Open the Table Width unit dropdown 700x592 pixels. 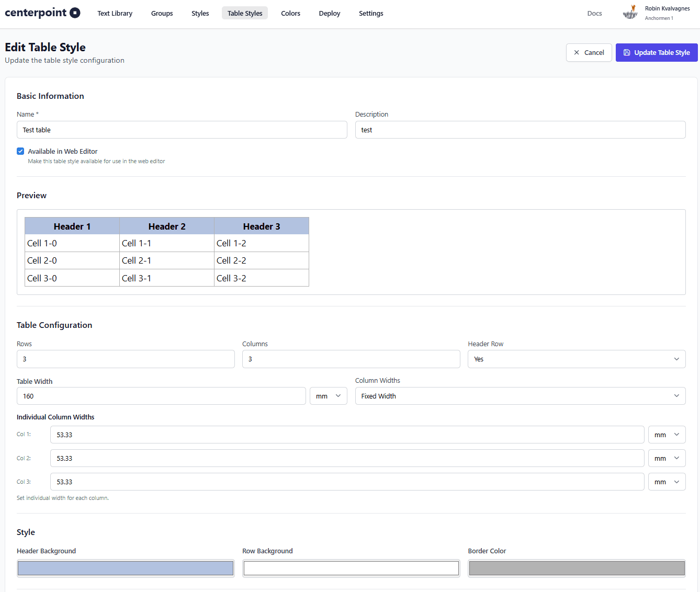[x=328, y=396]
